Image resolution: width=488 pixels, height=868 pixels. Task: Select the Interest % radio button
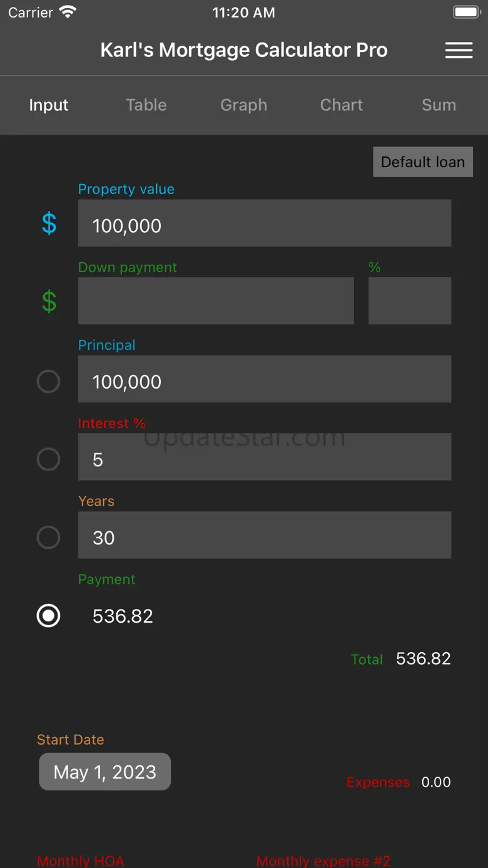pyautogui.click(x=48, y=459)
